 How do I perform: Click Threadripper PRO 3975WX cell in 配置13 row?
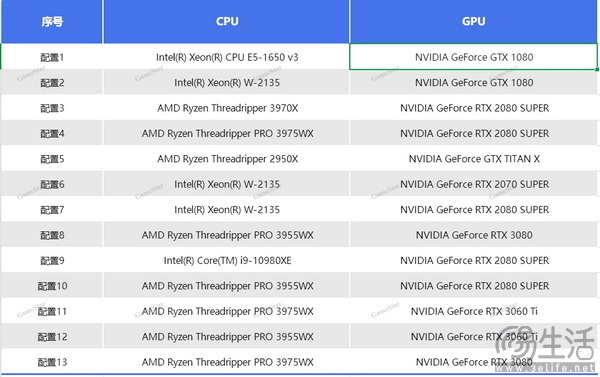(x=227, y=362)
